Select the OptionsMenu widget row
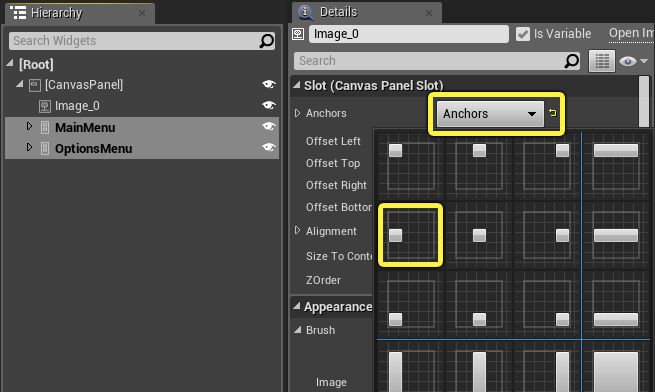 click(x=142, y=148)
